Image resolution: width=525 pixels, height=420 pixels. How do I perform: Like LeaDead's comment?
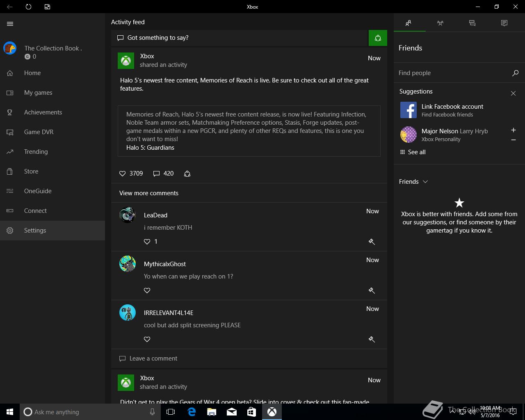pyautogui.click(x=147, y=242)
